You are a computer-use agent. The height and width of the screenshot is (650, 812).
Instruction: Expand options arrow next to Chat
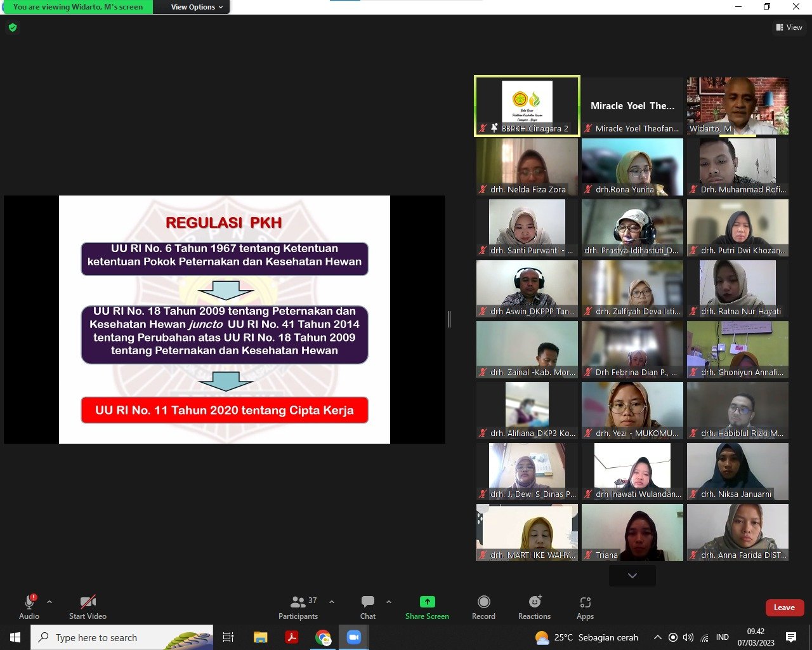click(x=389, y=602)
